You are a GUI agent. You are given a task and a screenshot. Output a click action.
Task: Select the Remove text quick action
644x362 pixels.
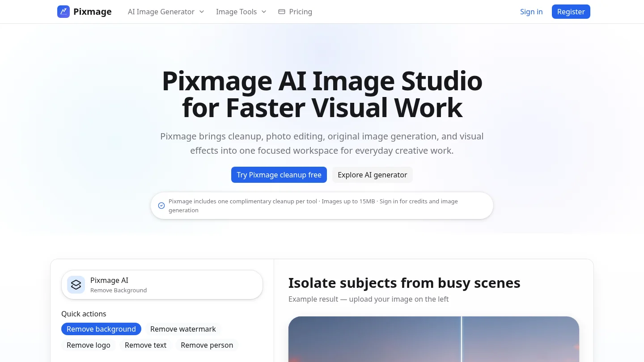(145, 345)
